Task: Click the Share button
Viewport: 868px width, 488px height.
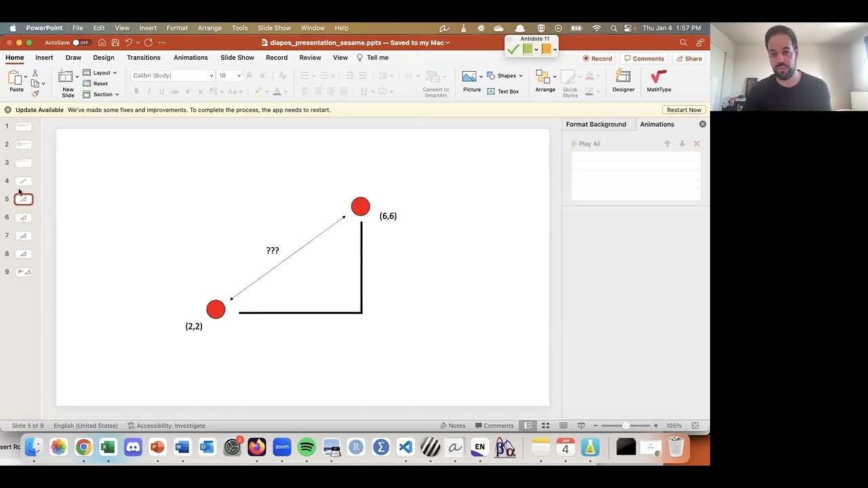Action: [x=689, y=58]
